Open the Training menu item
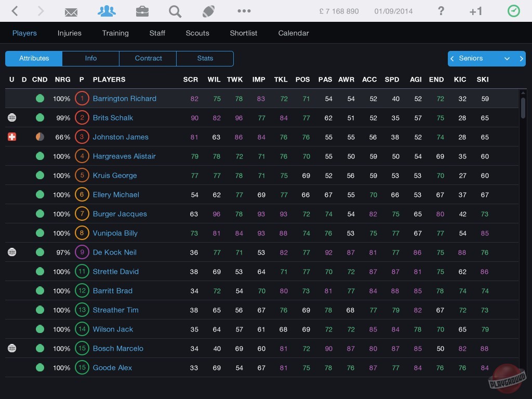 pos(115,33)
